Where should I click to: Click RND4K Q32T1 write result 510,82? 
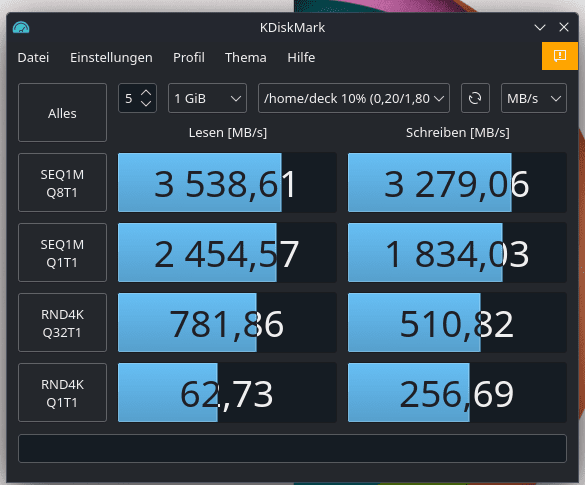tap(457, 323)
